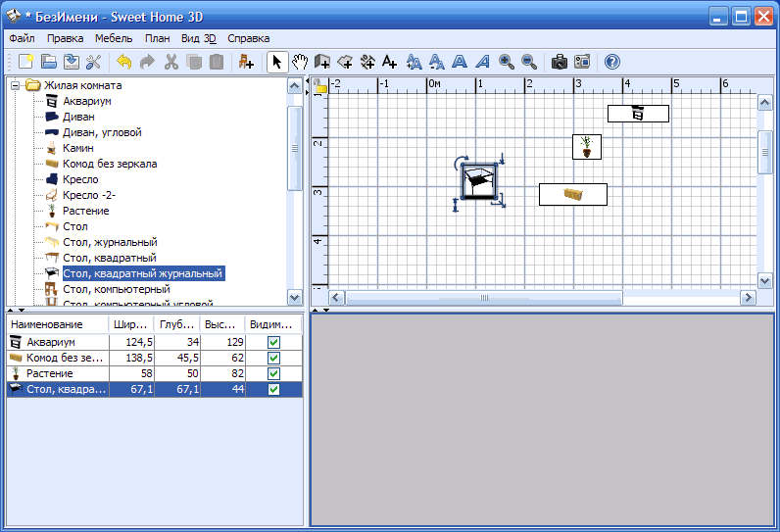Activate the Pan hand tool

301,62
